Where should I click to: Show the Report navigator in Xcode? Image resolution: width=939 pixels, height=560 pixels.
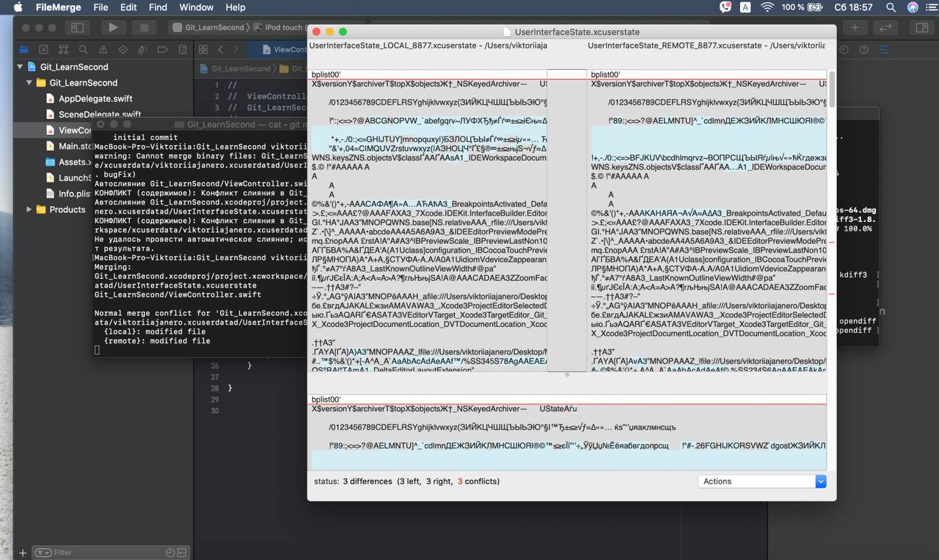[x=182, y=50]
